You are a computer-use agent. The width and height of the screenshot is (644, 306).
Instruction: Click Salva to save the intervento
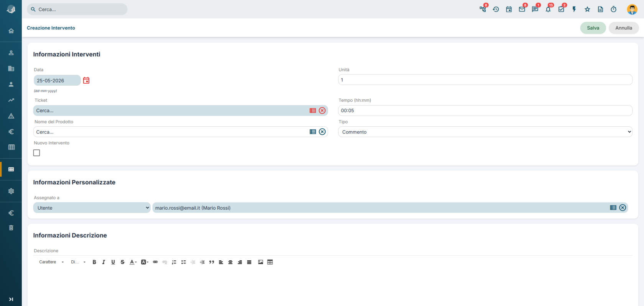point(593,28)
